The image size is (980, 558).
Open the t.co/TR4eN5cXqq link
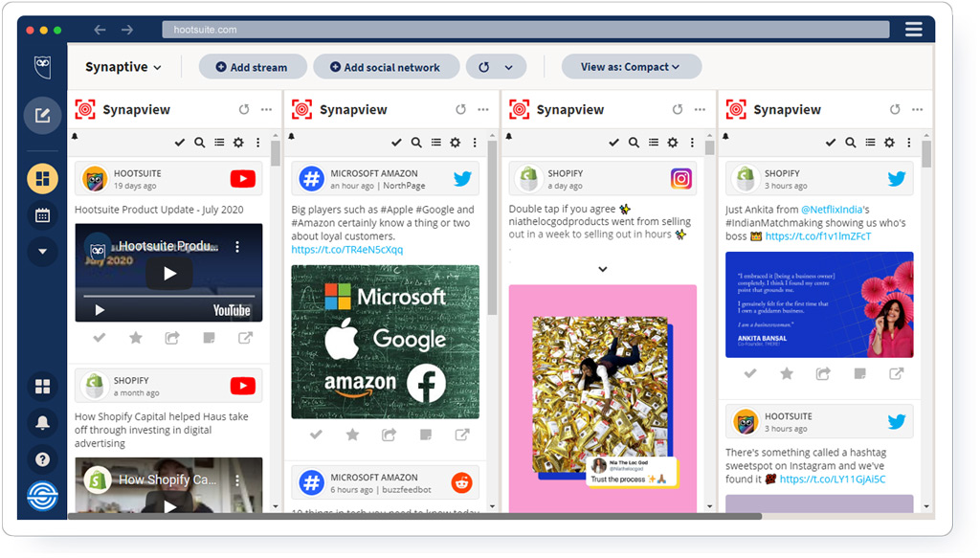pyautogui.click(x=346, y=249)
